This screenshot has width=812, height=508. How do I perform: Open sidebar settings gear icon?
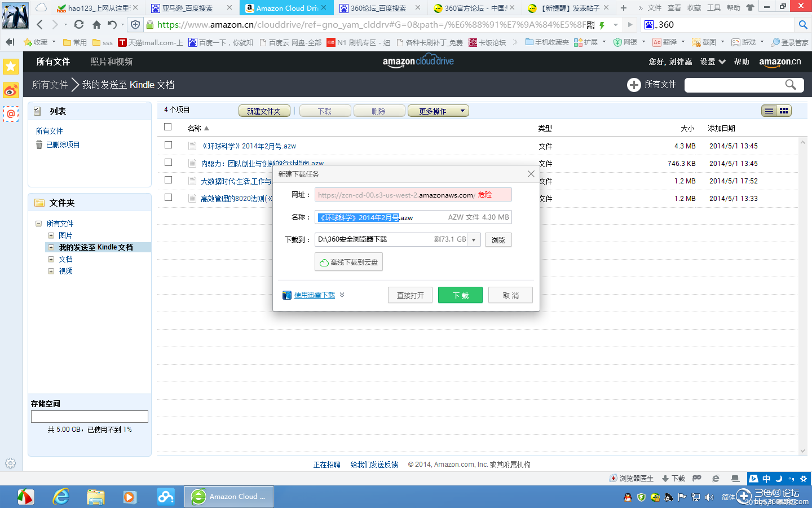click(x=10, y=463)
